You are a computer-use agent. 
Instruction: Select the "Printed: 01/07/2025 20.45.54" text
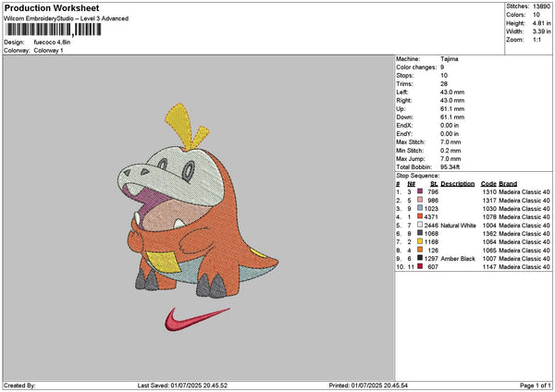pos(368,386)
